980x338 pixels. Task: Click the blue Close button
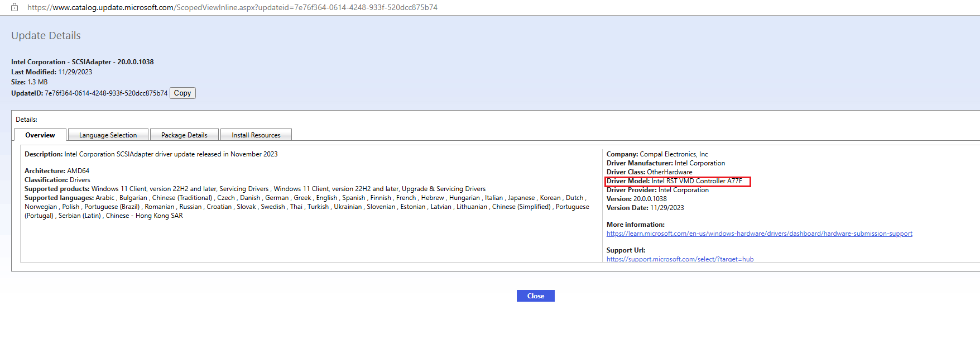[536, 296]
